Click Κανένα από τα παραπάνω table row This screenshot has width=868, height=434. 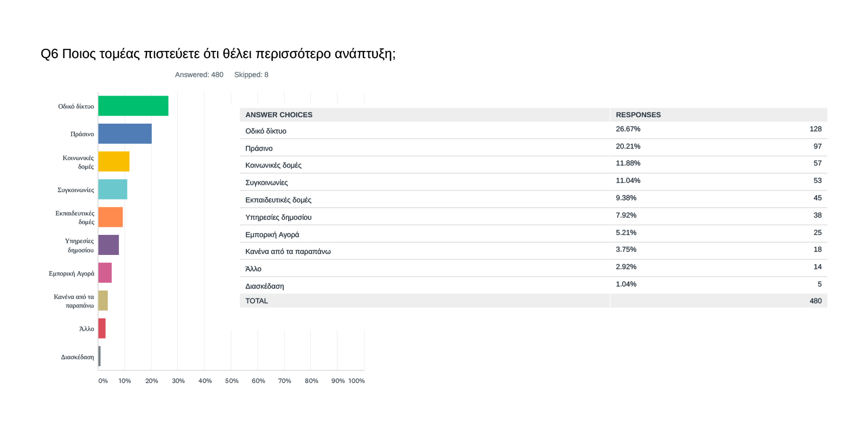click(x=288, y=252)
